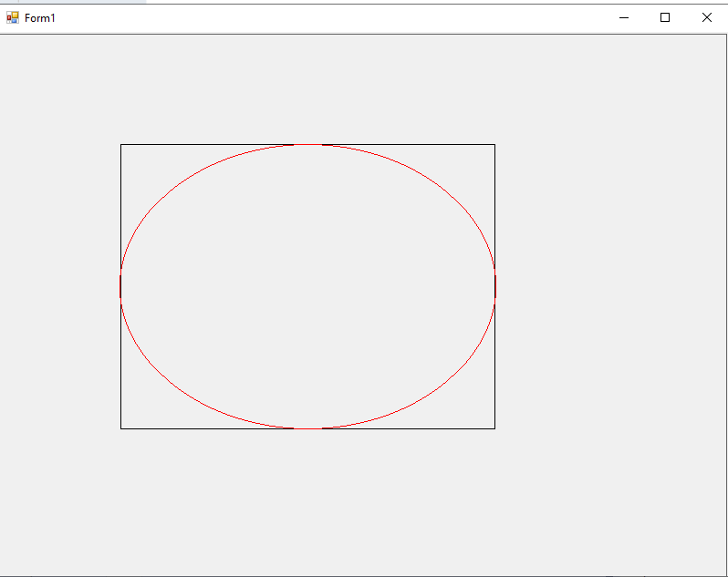This screenshot has height=577, width=728.
Task: Click the Form1 application icon in title bar
Action: tap(13, 17)
